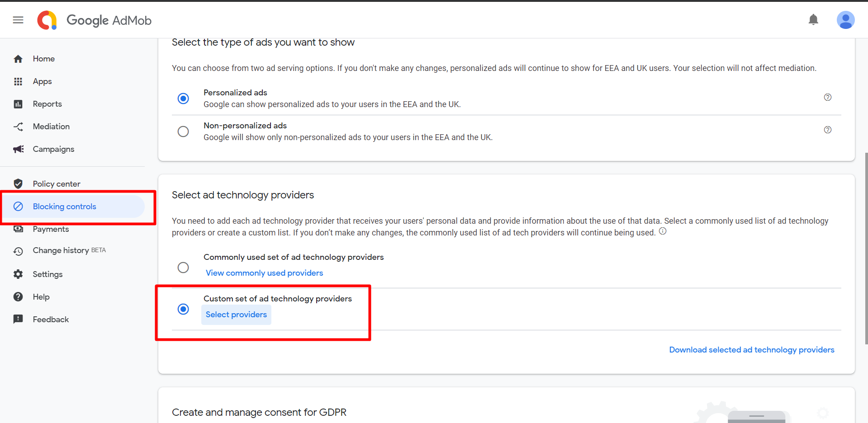Open the user account avatar

[845, 20]
